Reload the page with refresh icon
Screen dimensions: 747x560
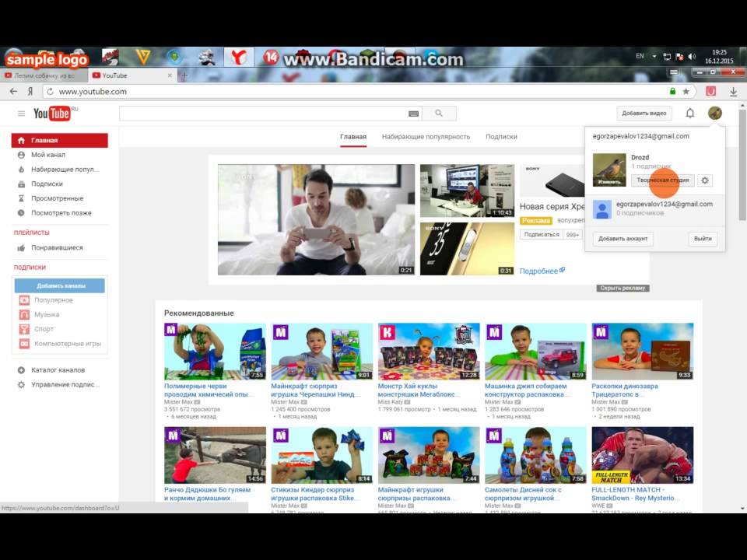click(50, 92)
